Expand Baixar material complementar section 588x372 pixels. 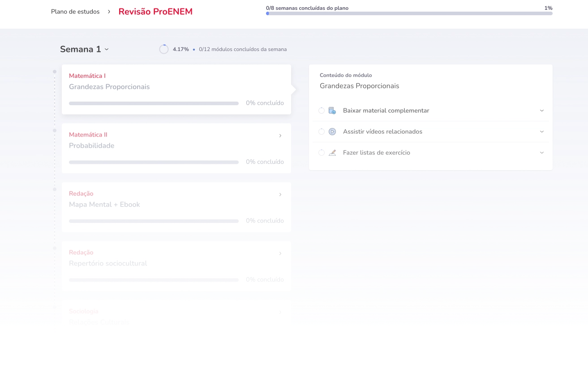point(541,111)
